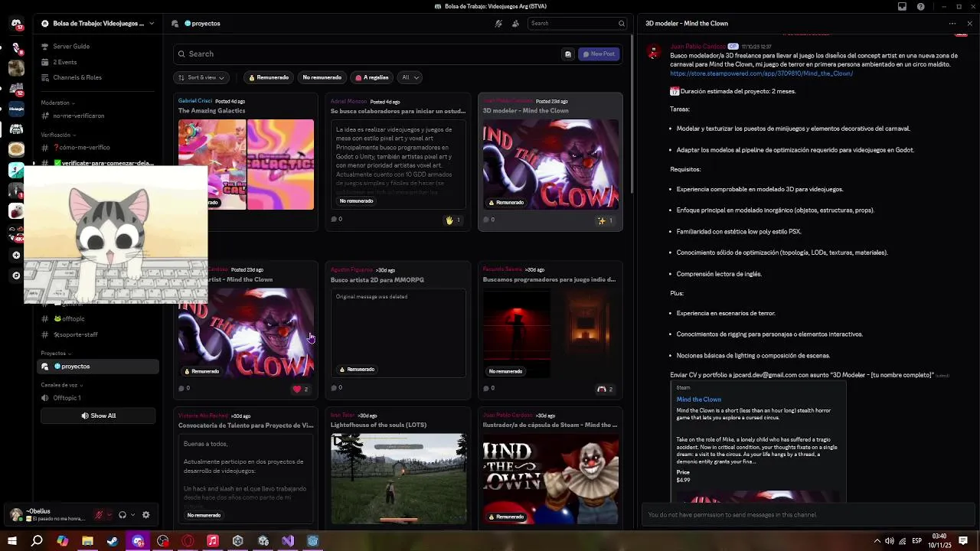This screenshot has height=551, width=980.
Task: Toggle A regalías tag filter
Action: pyautogui.click(x=372, y=77)
